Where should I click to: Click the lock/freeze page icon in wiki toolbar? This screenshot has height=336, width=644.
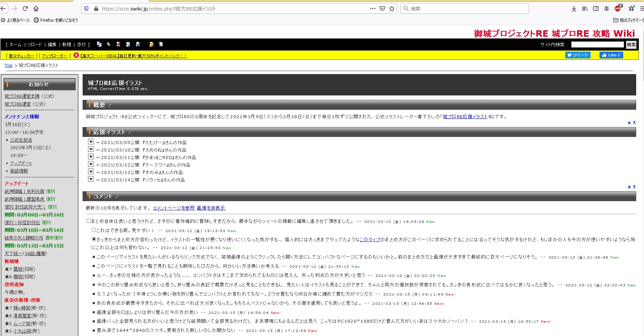click(x=151, y=44)
